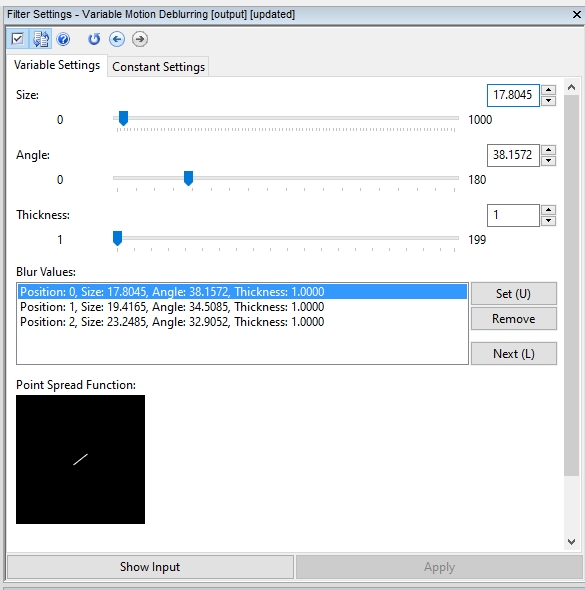Toggle the auto-apply checkmark icon

18,39
